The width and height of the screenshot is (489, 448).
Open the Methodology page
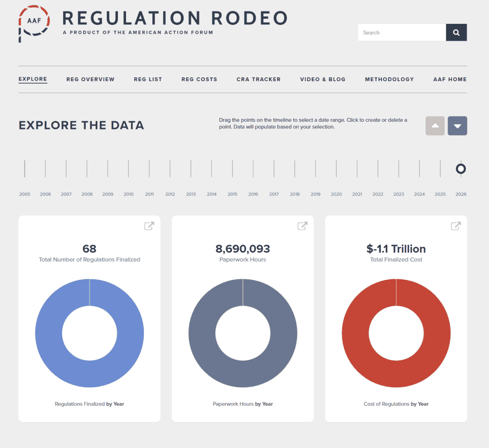coord(389,79)
